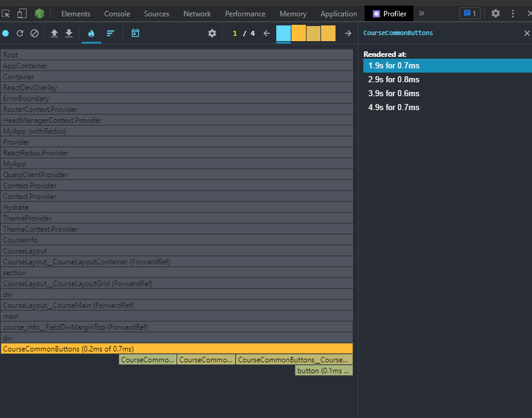532x418 pixels.
Task: Jump to the 3.9s for 0.6ms render
Action: (447, 93)
